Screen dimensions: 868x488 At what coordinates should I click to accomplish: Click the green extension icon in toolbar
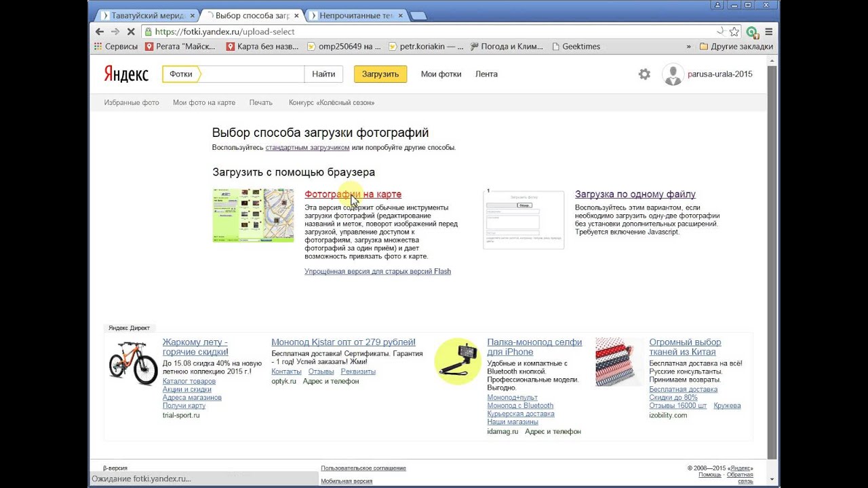[x=751, y=32]
